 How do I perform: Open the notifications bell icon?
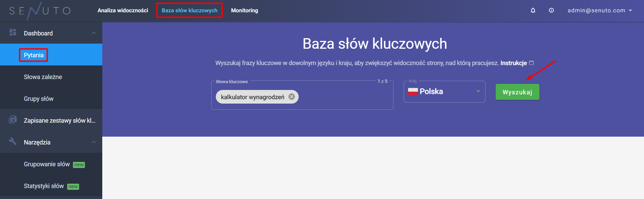[x=533, y=11]
